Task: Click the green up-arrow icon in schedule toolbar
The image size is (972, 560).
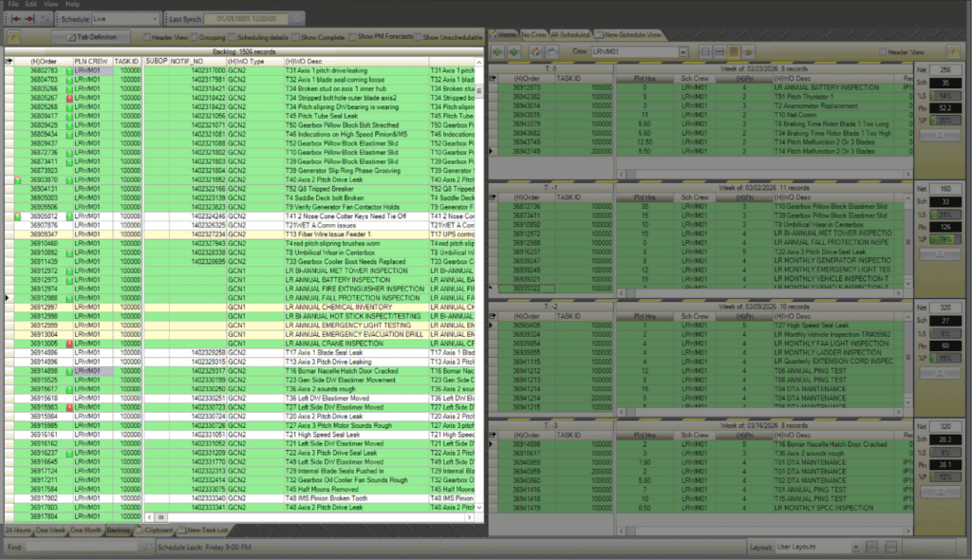Action: click(499, 50)
